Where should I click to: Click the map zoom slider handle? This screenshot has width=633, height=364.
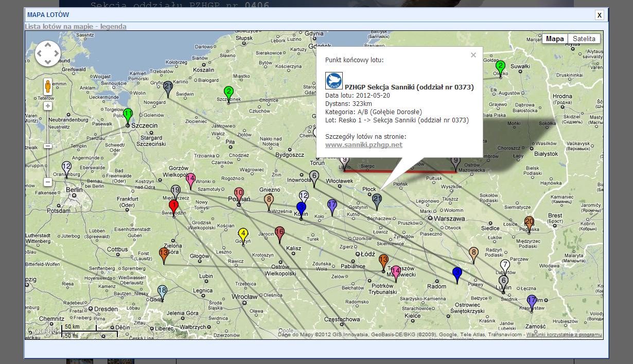coord(48,146)
